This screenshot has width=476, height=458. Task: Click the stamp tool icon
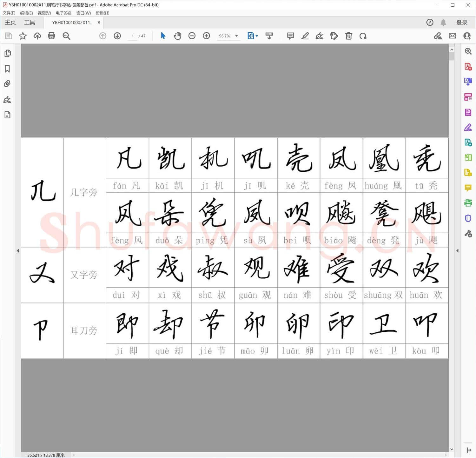[334, 36]
